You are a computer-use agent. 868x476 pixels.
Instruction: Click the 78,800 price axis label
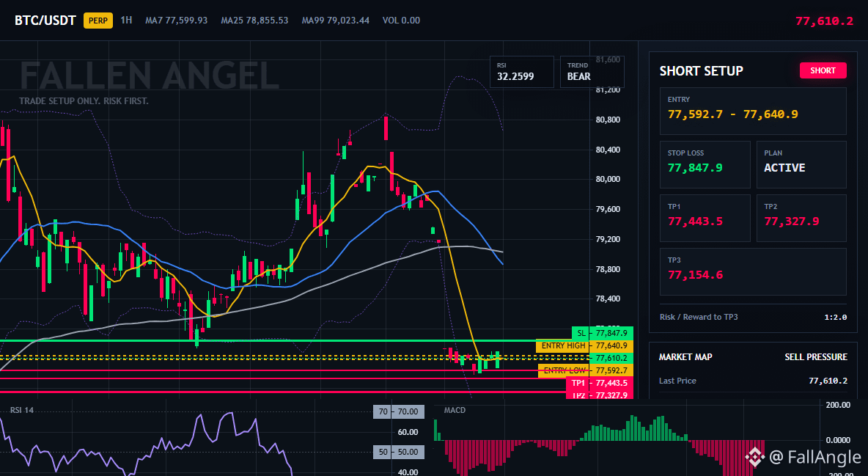point(608,269)
